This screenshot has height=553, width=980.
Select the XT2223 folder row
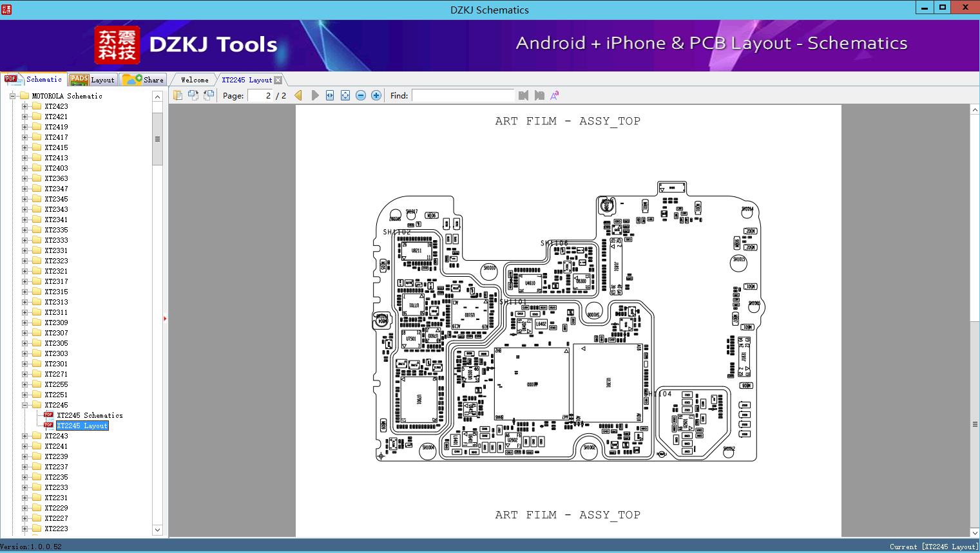[x=56, y=529]
